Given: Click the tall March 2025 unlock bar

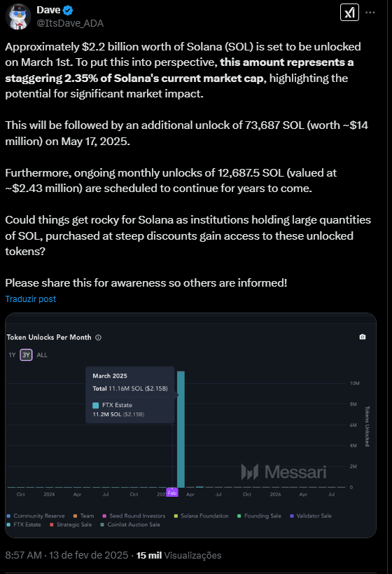Looking at the screenshot, I should (x=181, y=429).
